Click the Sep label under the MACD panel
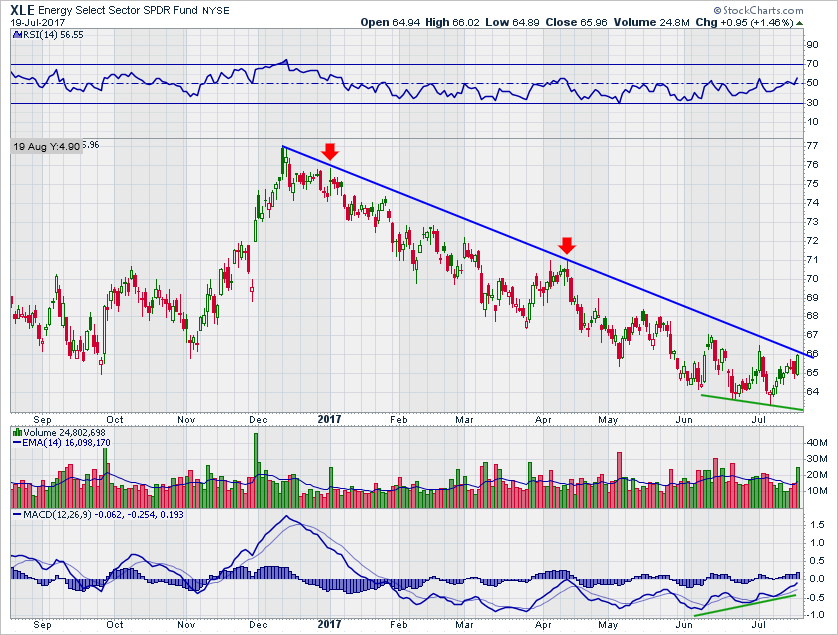Viewport: 838px width, 635px height. [43, 624]
